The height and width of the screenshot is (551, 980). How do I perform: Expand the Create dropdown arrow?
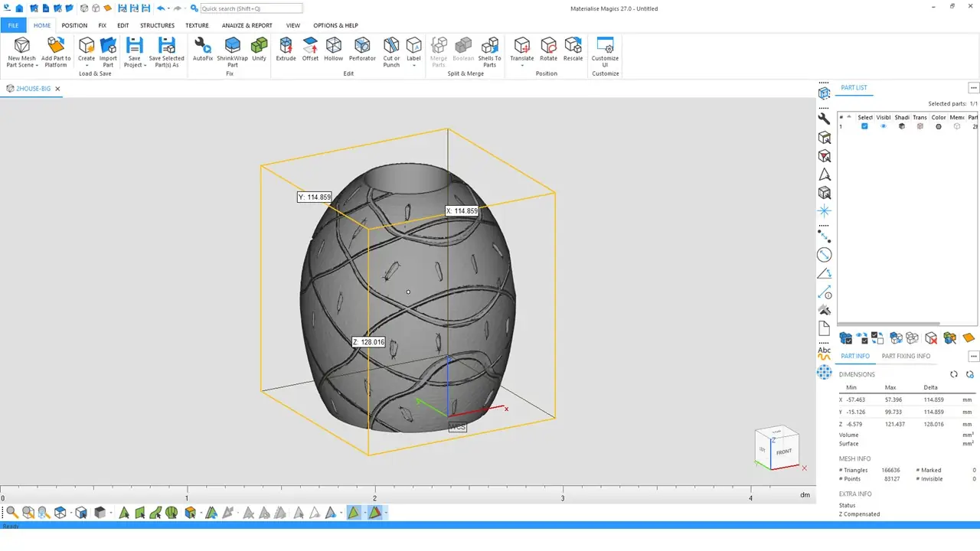87,65
